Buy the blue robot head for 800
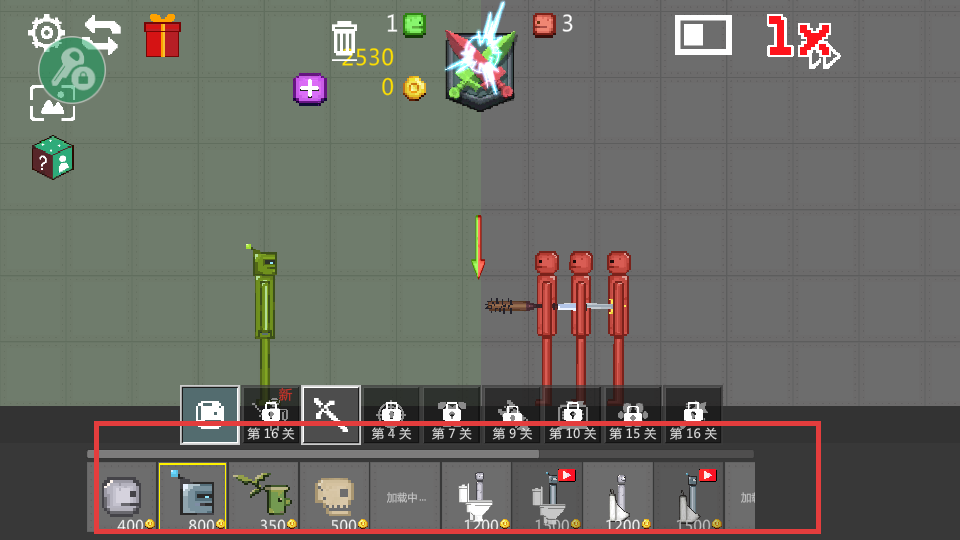The width and height of the screenshot is (960, 540). pos(193,496)
